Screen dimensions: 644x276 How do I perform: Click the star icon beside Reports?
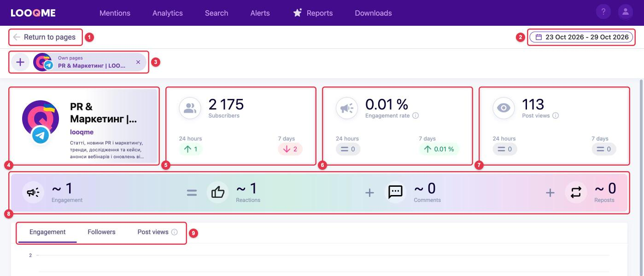(x=298, y=12)
